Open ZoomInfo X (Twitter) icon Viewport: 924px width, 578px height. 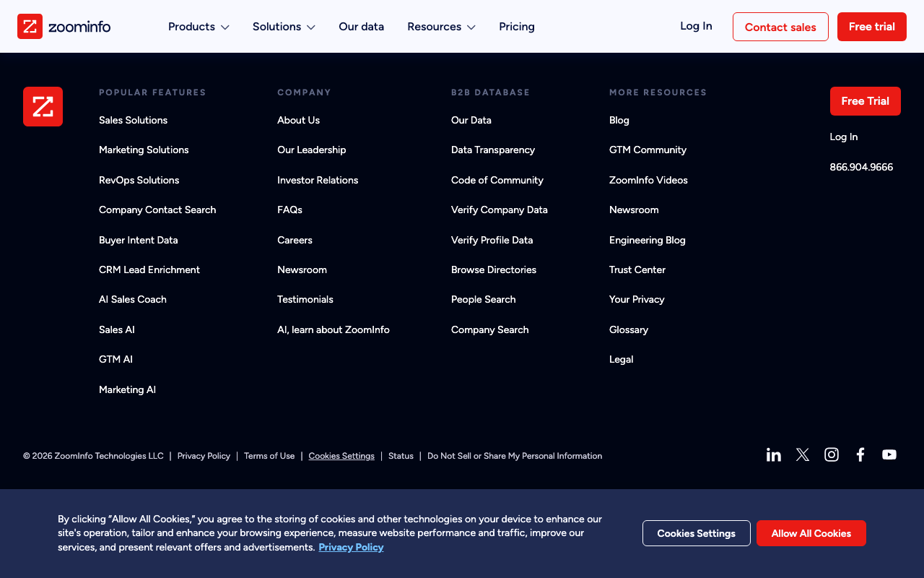pyautogui.click(x=803, y=454)
